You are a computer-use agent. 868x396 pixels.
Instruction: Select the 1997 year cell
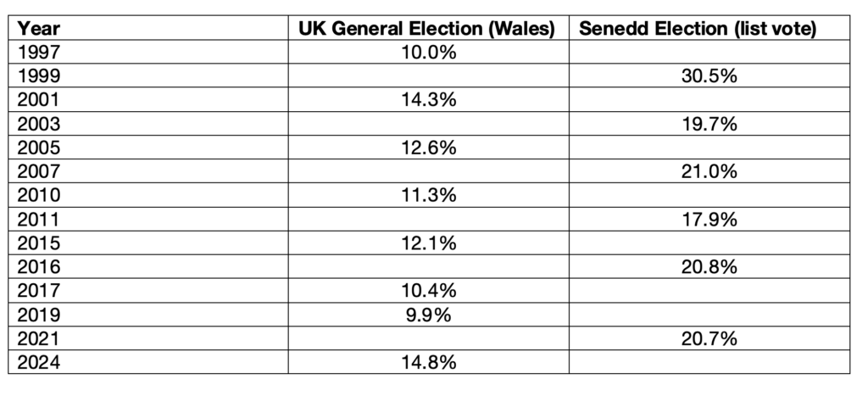point(148,52)
